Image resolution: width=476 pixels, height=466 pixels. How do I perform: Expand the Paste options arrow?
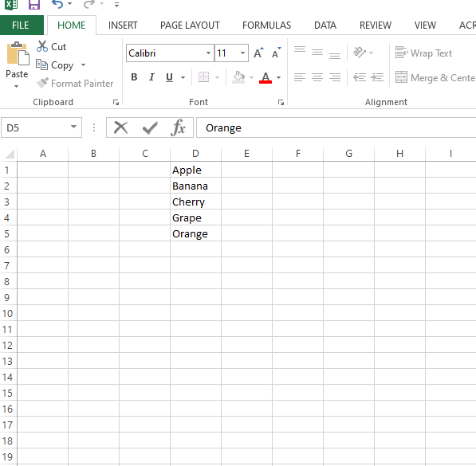pyautogui.click(x=17, y=87)
